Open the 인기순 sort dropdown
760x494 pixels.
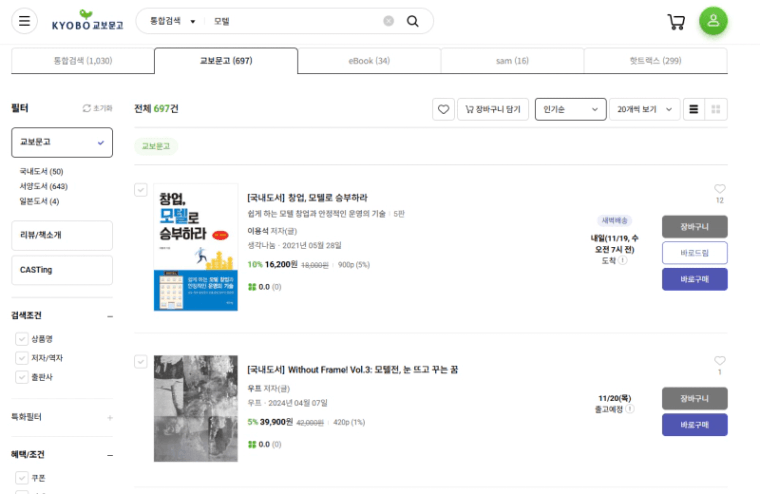pyautogui.click(x=570, y=109)
